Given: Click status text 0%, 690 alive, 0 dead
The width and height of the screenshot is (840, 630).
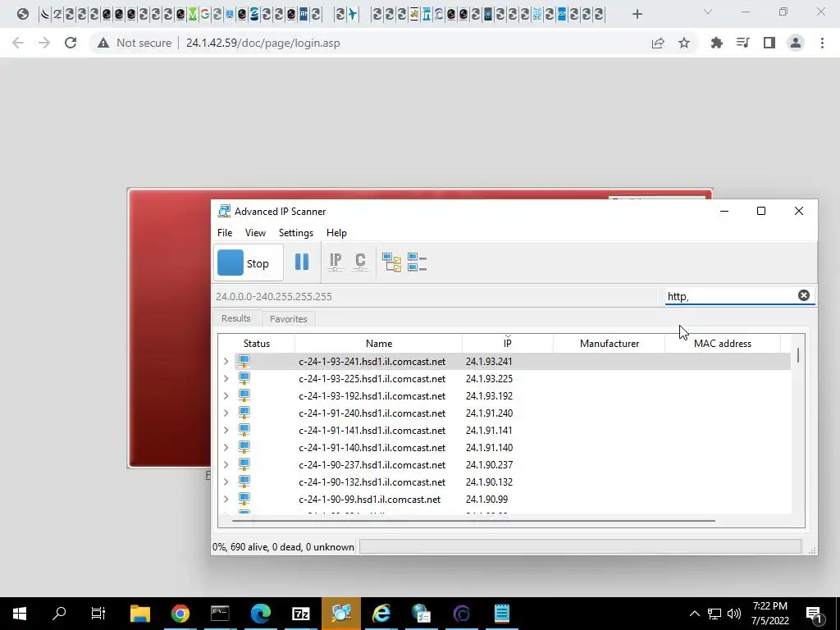Looking at the screenshot, I should point(283,547).
